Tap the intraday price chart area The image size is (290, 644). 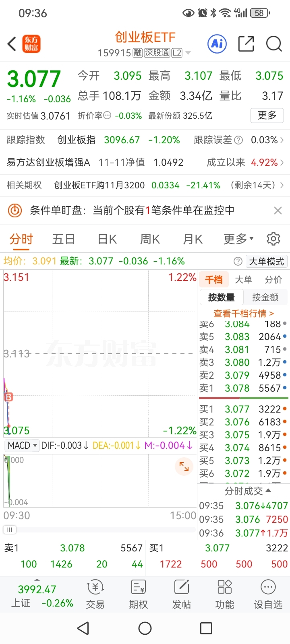100,353
